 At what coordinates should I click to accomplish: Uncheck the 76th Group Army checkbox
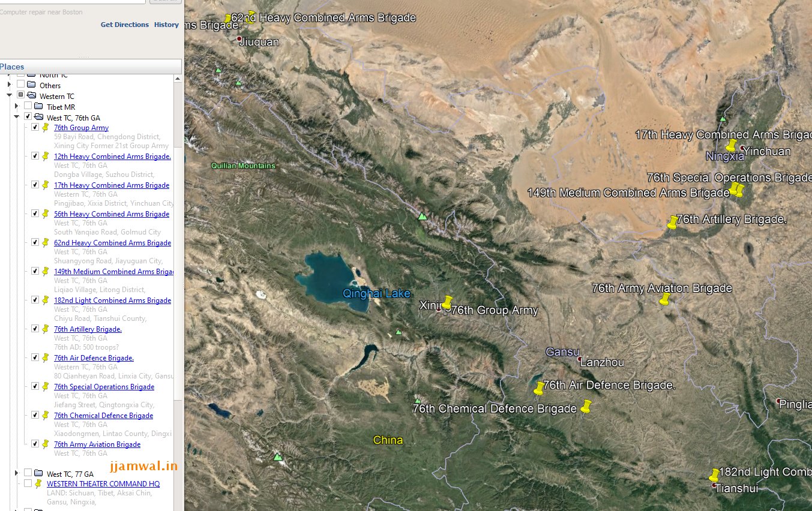click(35, 127)
